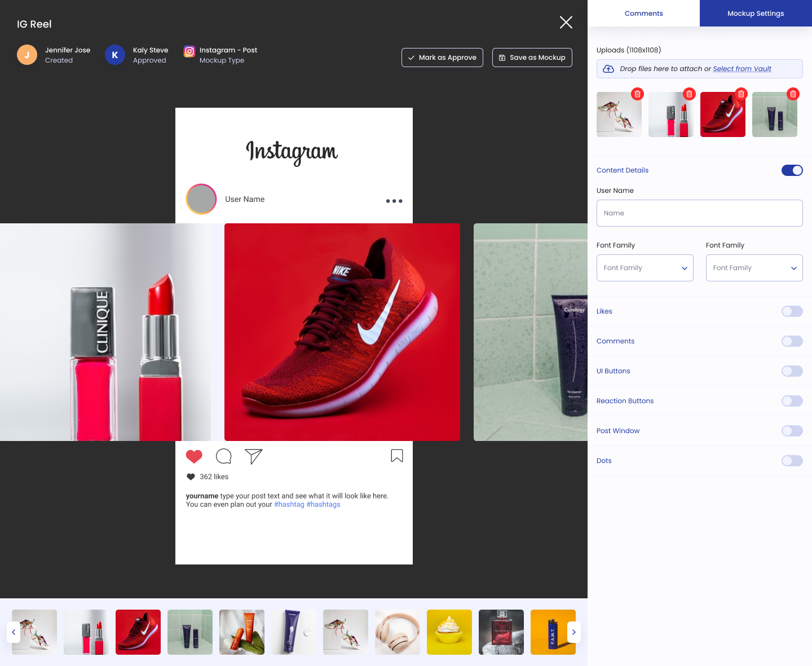Viewport: 812px width, 666px height.
Task: Open the Select from Vault link
Action: (742, 69)
